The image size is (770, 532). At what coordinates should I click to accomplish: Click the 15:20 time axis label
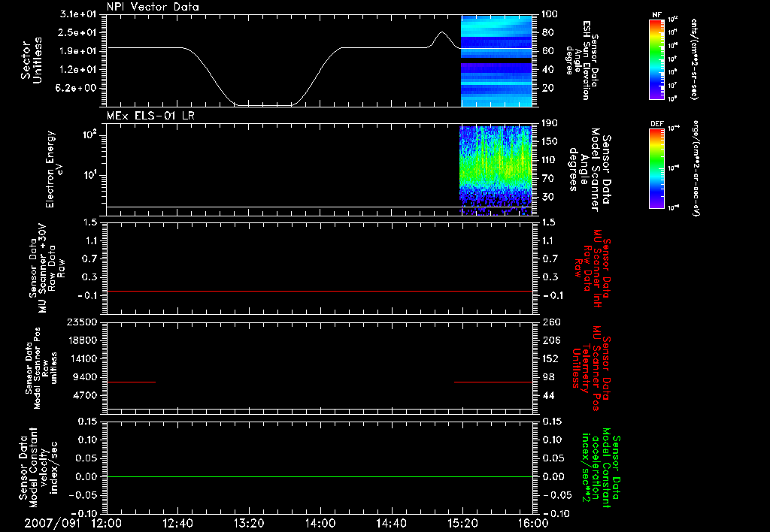(x=462, y=524)
